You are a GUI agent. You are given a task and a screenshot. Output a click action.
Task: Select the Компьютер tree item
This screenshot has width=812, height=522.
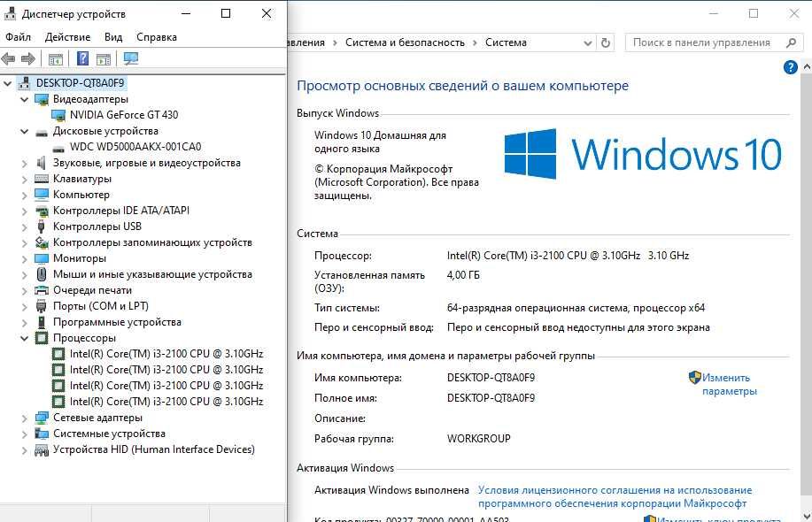coord(81,195)
